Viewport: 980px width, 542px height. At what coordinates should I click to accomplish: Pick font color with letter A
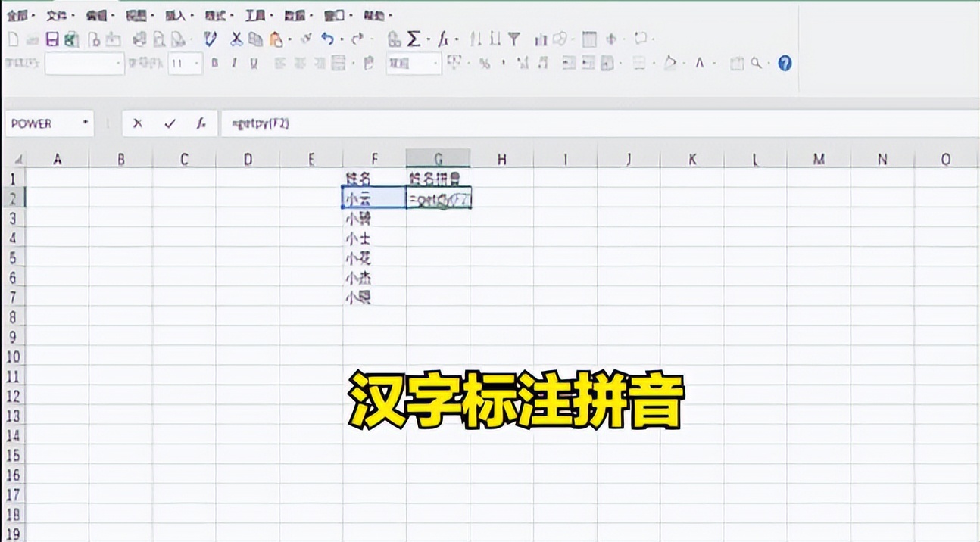(x=699, y=64)
